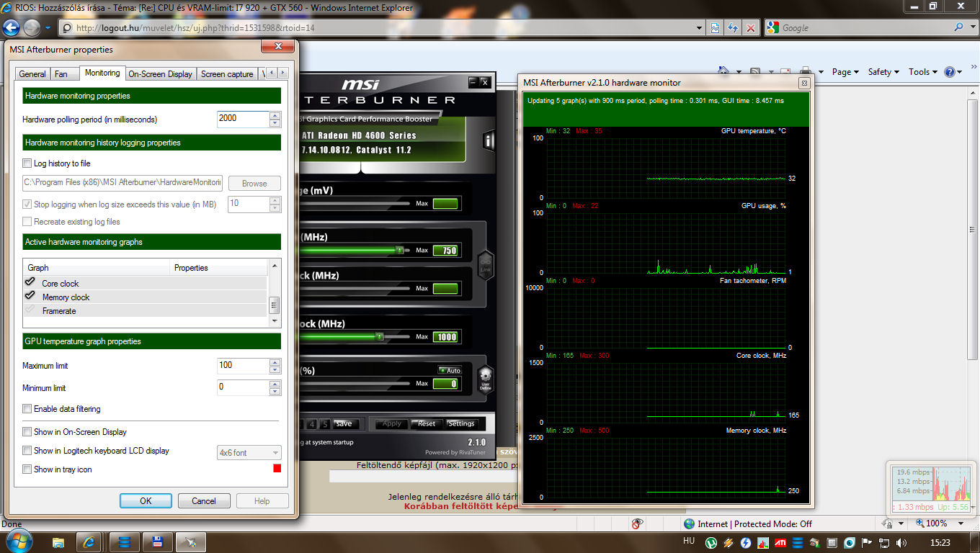The height and width of the screenshot is (553, 980).
Task: Click the Maximum limit input field
Action: coord(244,366)
